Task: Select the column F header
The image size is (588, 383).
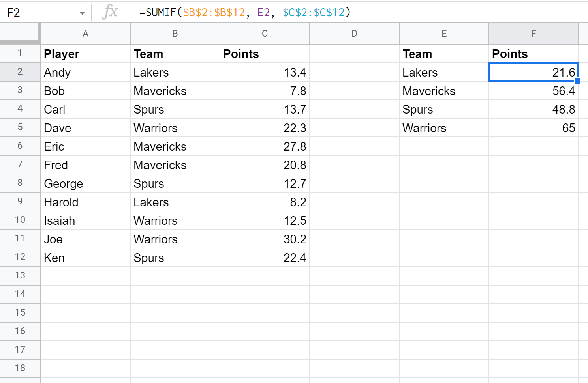Action: click(x=534, y=34)
